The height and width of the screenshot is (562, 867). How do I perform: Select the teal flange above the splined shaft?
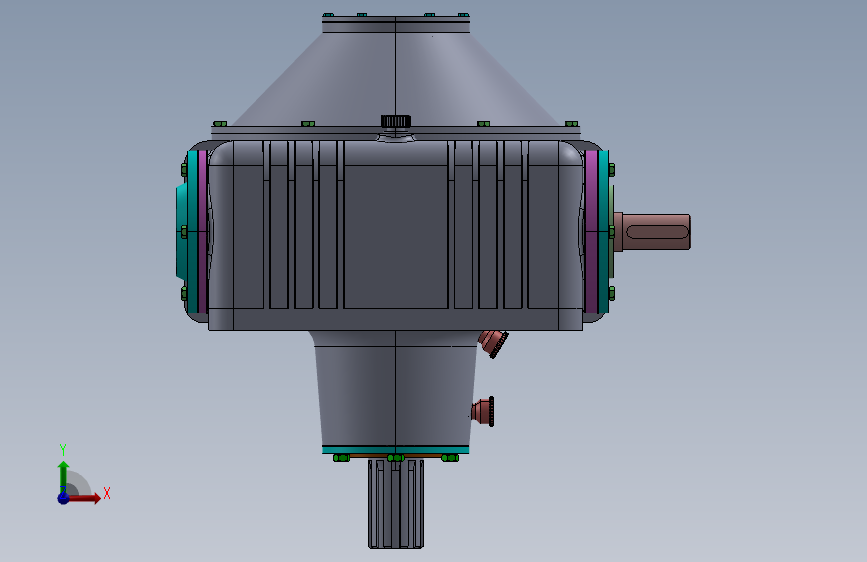[396, 450]
